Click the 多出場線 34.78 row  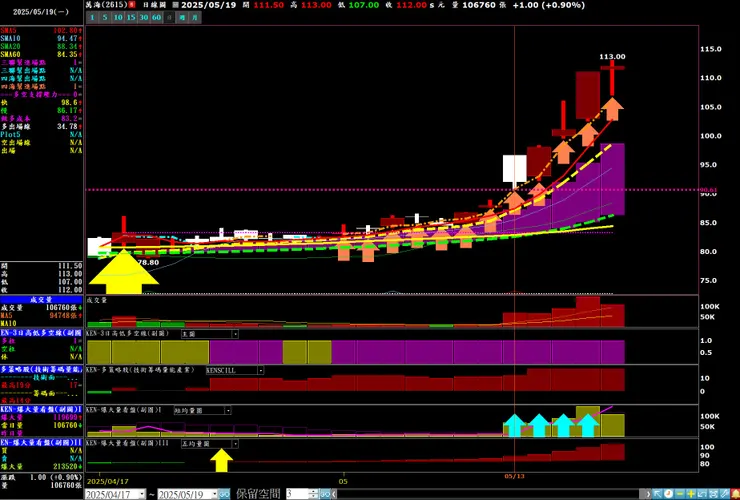tap(42, 127)
